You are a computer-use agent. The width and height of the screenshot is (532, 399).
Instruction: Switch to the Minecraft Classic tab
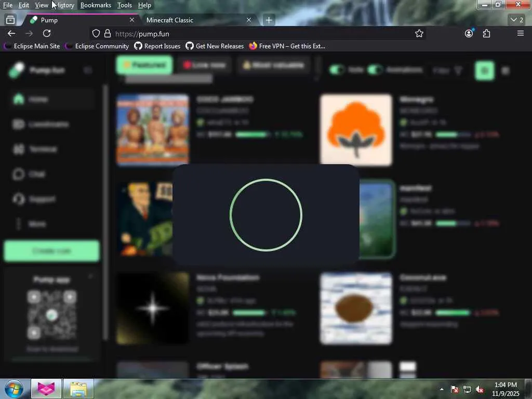[196, 20]
